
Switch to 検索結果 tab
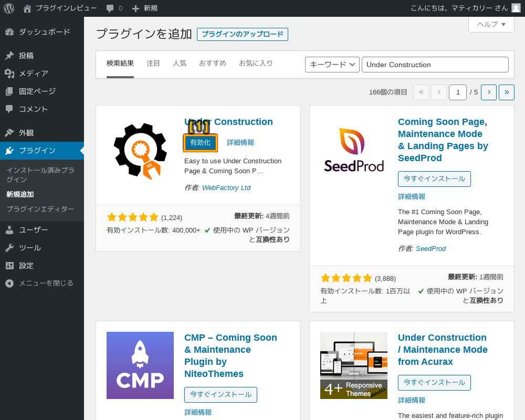click(x=120, y=64)
